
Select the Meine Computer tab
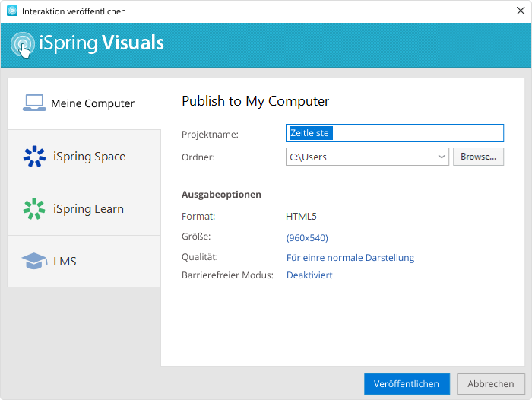click(84, 103)
